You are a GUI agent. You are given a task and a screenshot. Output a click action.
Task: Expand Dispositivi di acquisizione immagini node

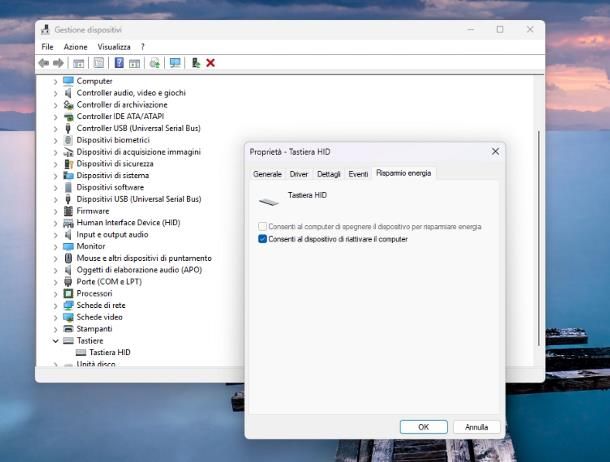click(x=55, y=152)
